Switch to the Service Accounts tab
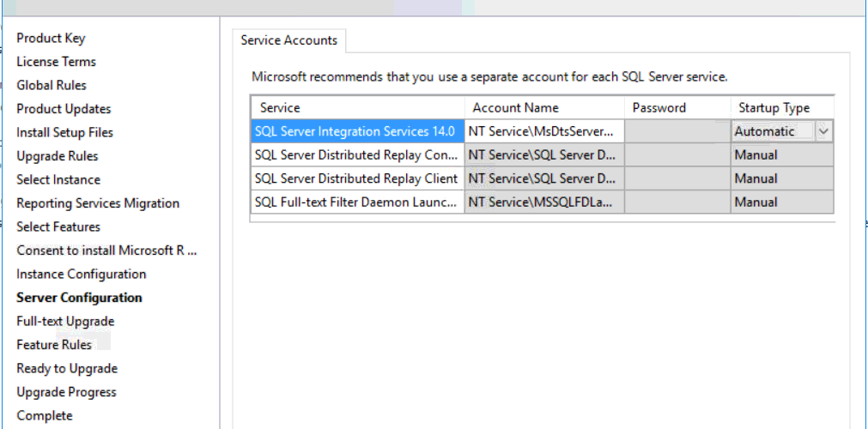The width and height of the screenshot is (868, 429). pos(288,40)
